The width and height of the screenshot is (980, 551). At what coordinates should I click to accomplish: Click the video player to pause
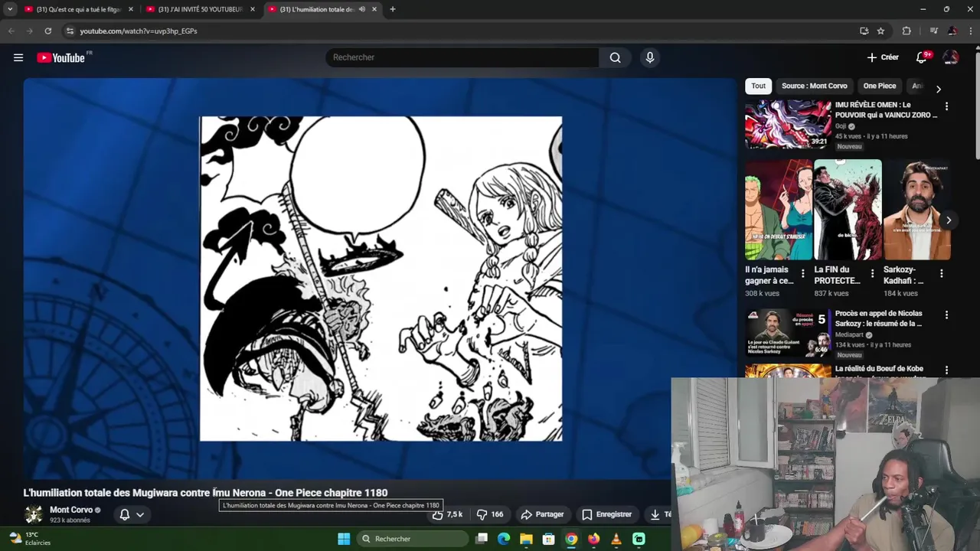pyautogui.click(x=380, y=279)
